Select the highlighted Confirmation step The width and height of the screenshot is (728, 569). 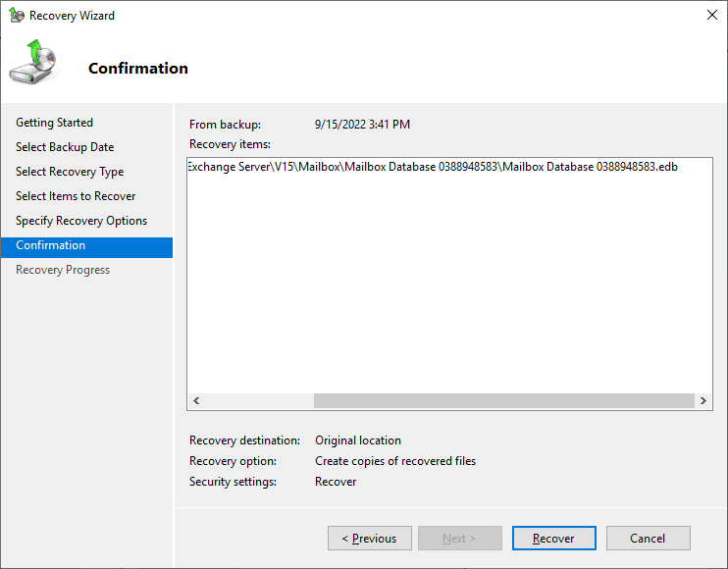click(86, 247)
